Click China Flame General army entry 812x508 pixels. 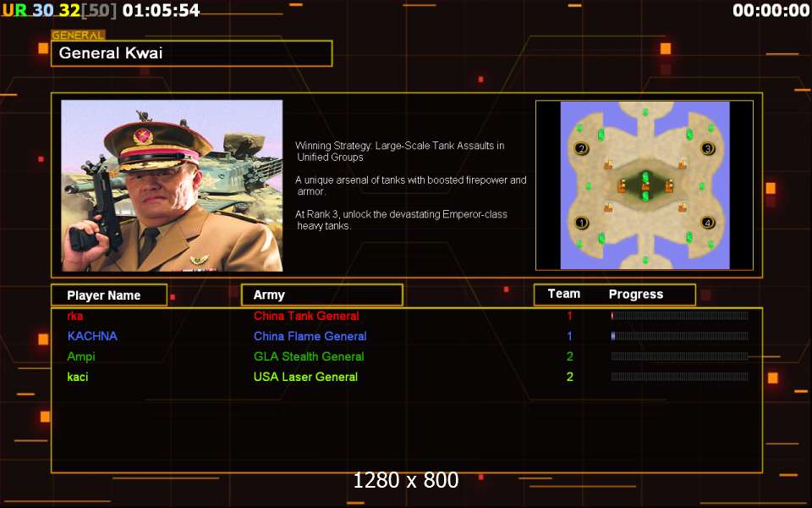[x=310, y=336]
